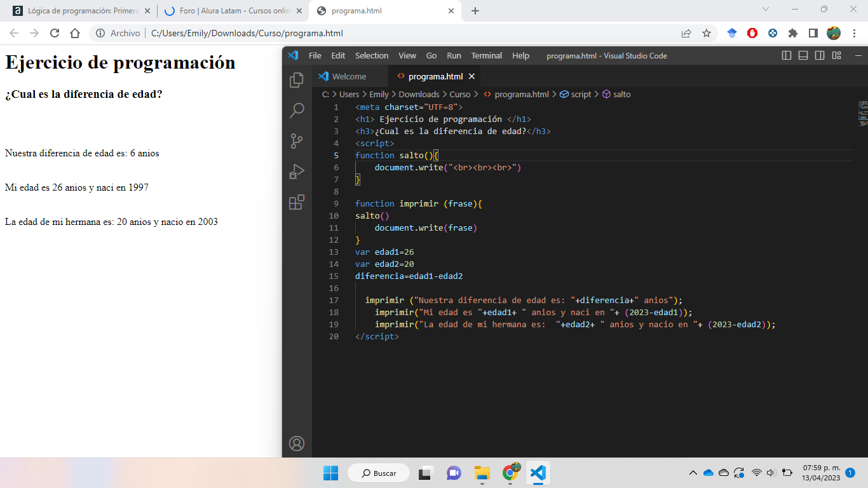Screen dimensions: 868x488
Task: Click the VS Code logo icon
Action: 293,55
